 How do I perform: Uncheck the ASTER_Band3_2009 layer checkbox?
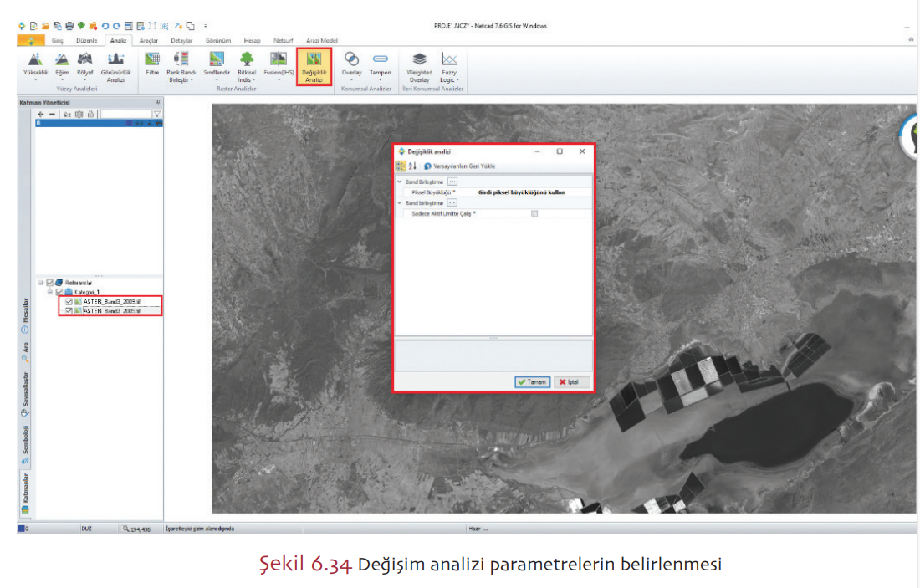[x=69, y=301]
